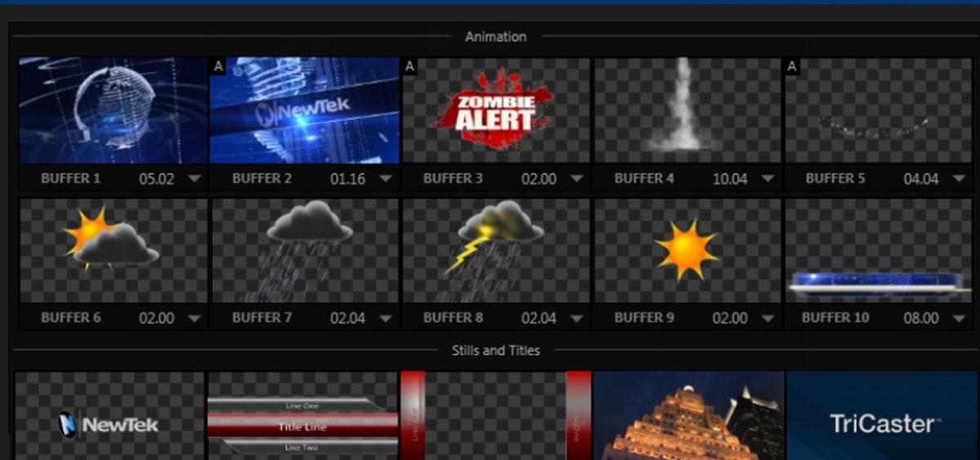The width and height of the screenshot is (980, 460).
Task: Select the Buffer 1 globe animation thumbnail
Action: click(113, 110)
